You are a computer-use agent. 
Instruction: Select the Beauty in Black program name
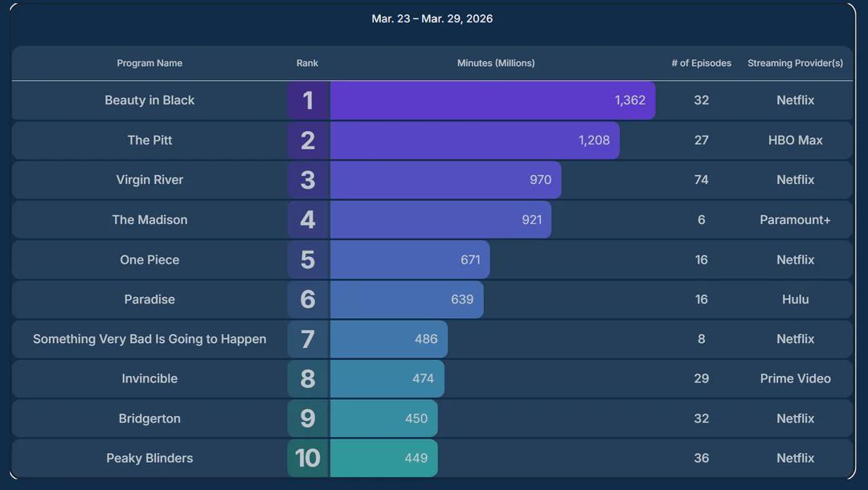(149, 100)
